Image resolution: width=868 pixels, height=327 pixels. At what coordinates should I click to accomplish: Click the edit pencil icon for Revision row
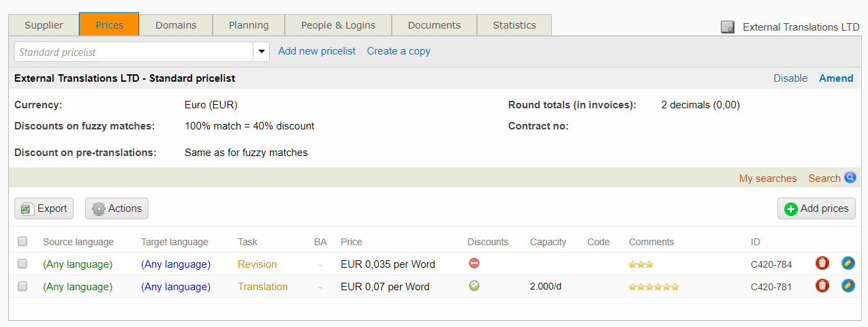pos(848,264)
